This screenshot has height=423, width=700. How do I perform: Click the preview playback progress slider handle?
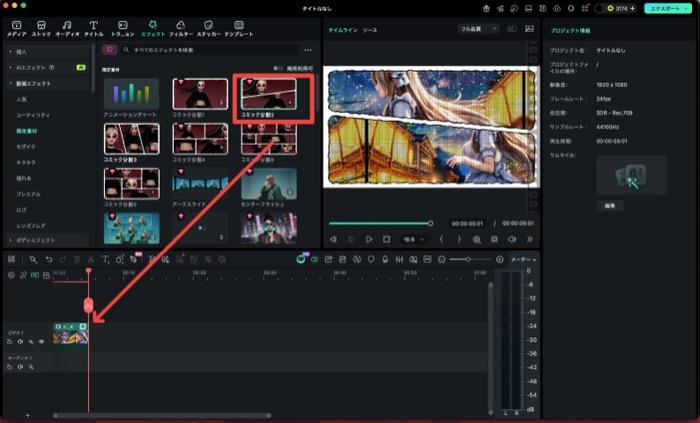tap(430, 223)
